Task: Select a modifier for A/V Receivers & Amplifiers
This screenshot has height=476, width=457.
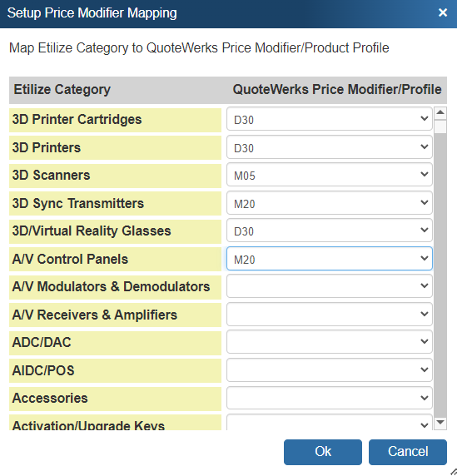Action: point(330,315)
